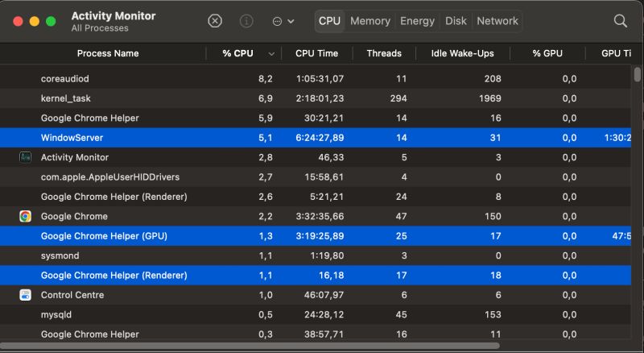Click CPU time value 46:07,97
The width and height of the screenshot is (644, 353).
point(324,295)
